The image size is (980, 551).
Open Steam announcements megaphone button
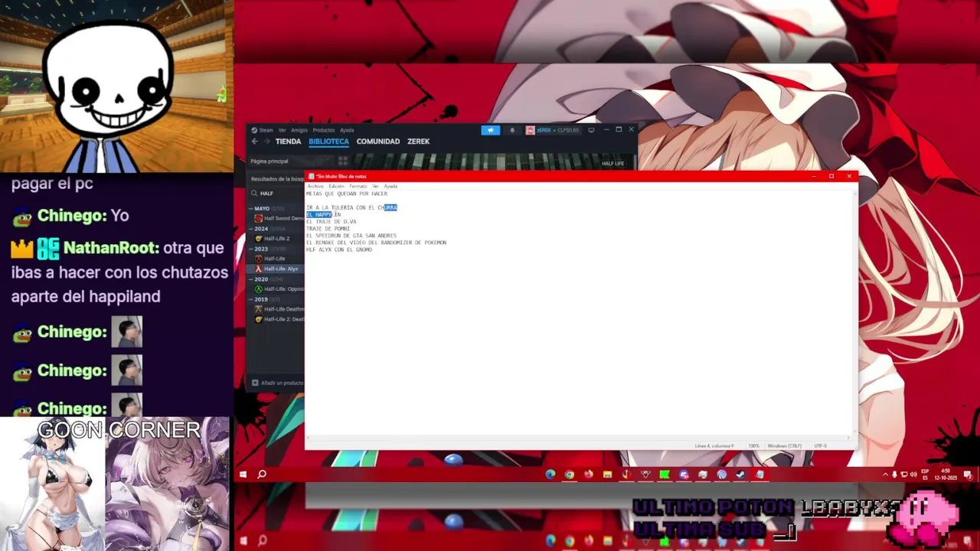(x=491, y=130)
